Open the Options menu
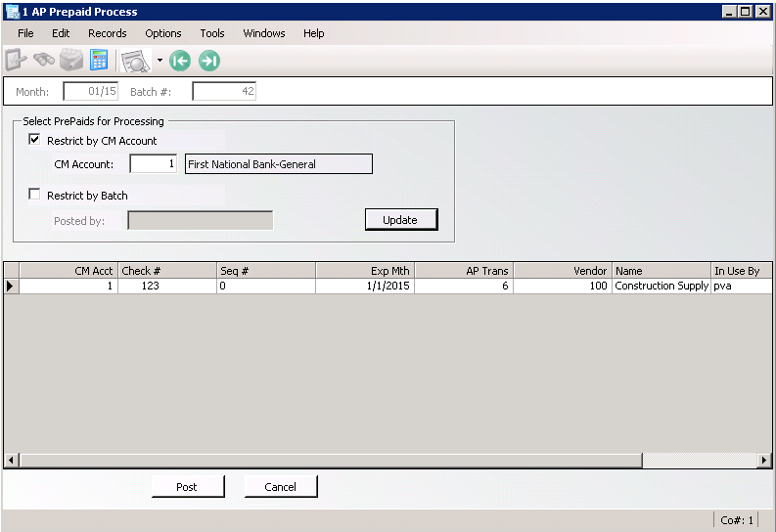The width and height of the screenshot is (776, 532). tap(162, 33)
